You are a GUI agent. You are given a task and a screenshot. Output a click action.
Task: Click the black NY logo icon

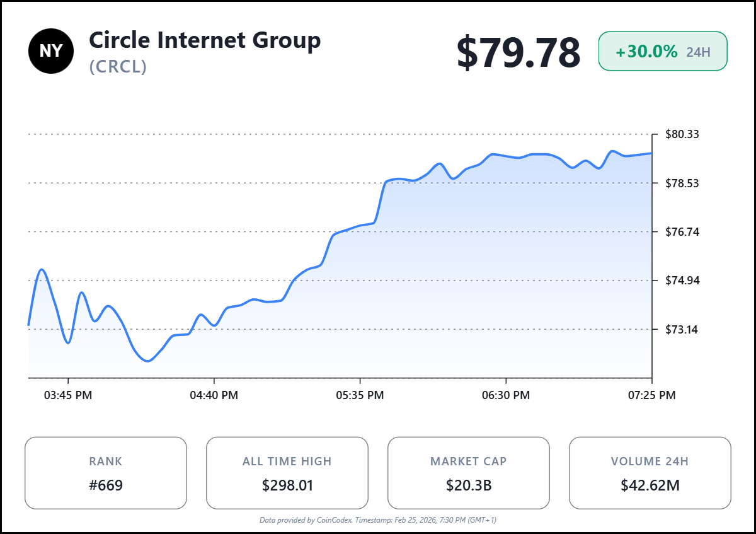[x=51, y=51]
